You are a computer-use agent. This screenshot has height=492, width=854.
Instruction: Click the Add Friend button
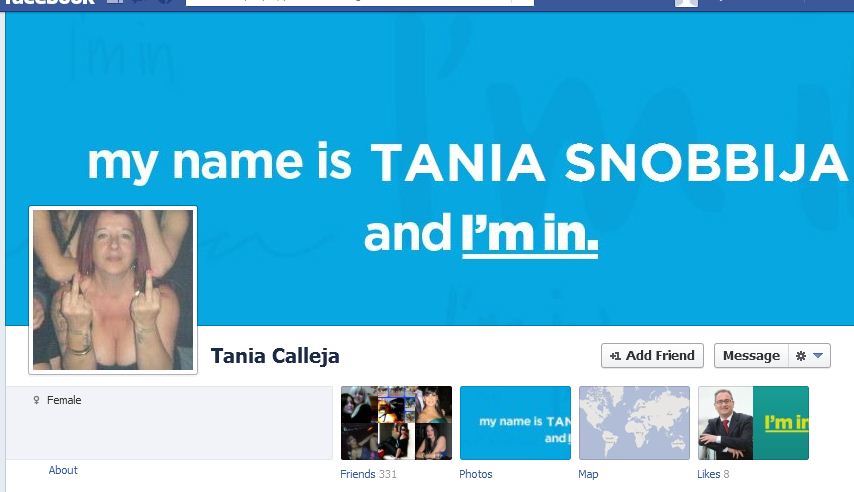pos(652,356)
